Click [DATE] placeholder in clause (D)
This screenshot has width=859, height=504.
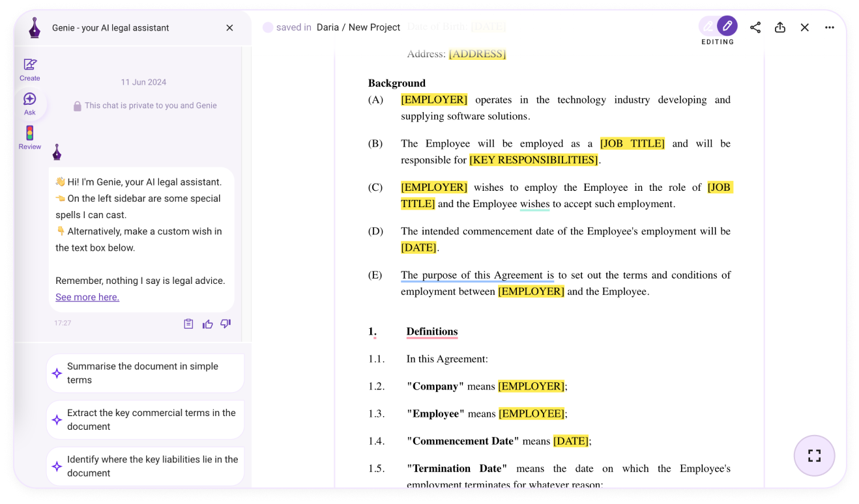click(418, 247)
